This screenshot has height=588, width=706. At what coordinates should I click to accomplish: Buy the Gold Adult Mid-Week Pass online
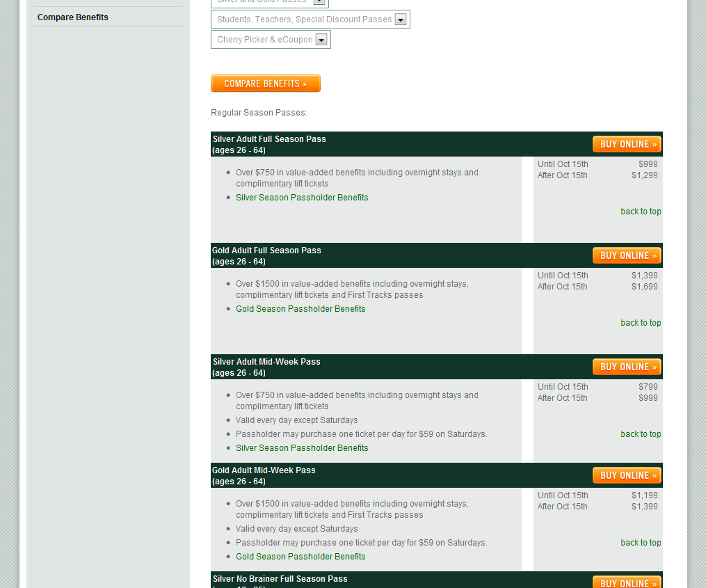click(x=627, y=475)
